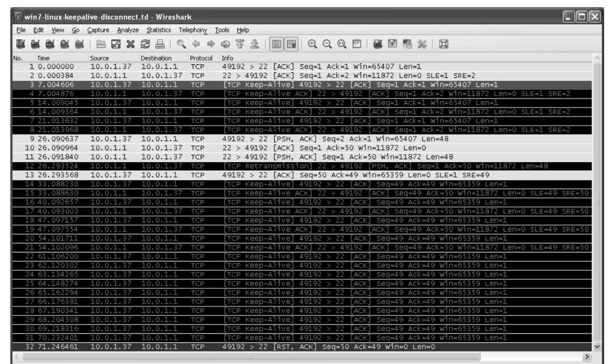
Task: Stop the running capture
Action: coord(64,44)
